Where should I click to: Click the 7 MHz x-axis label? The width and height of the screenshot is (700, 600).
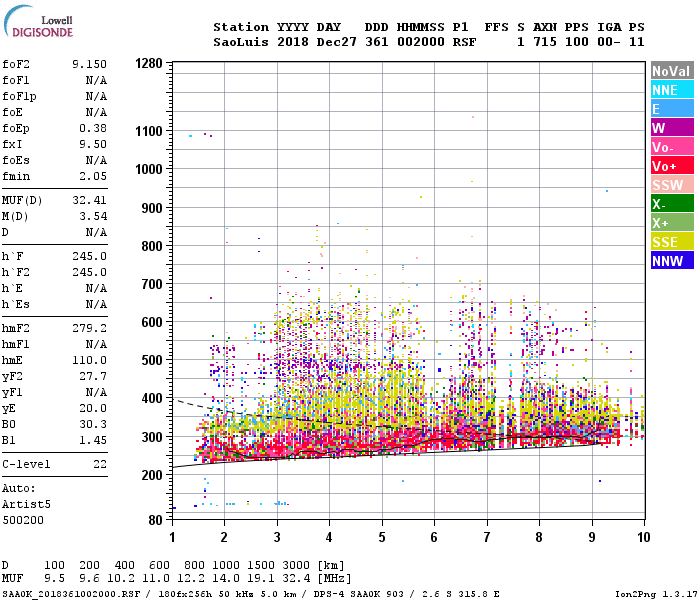point(487,537)
